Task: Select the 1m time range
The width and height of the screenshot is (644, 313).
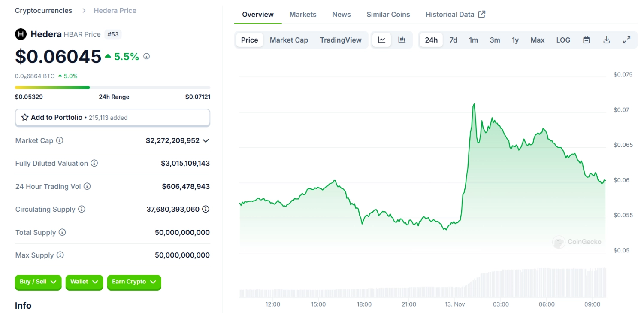Action: pyautogui.click(x=473, y=40)
